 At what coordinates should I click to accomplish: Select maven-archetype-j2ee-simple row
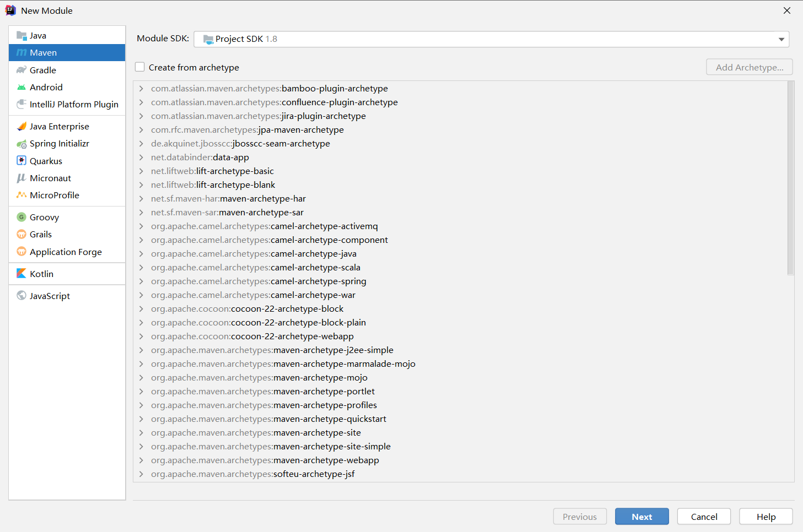coord(460,350)
